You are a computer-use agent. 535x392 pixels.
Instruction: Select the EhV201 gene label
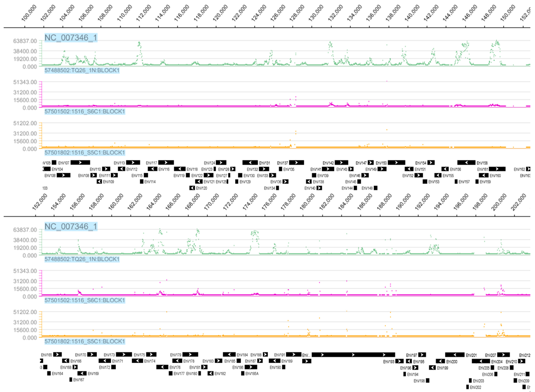click(471, 355)
